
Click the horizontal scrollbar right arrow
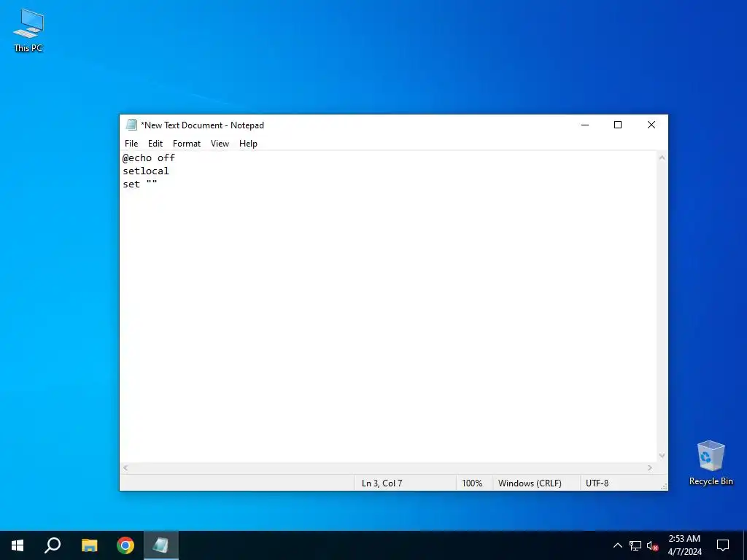(x=650, y=467)
